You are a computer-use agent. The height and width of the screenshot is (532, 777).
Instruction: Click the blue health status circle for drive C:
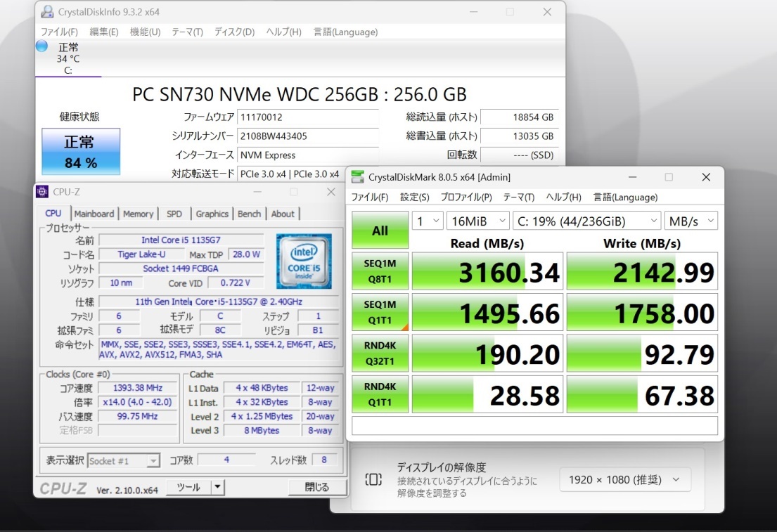(x=41, y=46)
